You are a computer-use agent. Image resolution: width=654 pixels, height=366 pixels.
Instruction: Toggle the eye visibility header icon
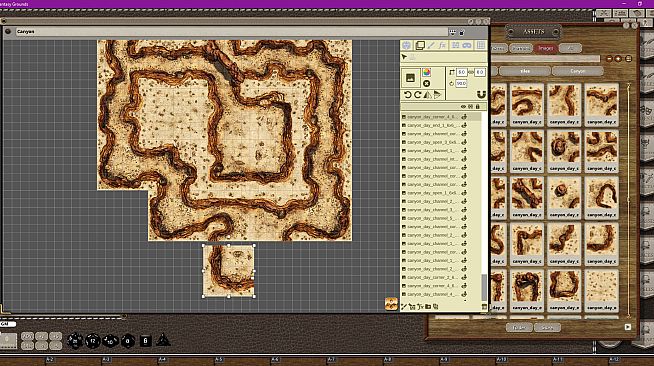pyautogui.click(x=463, y=107)
